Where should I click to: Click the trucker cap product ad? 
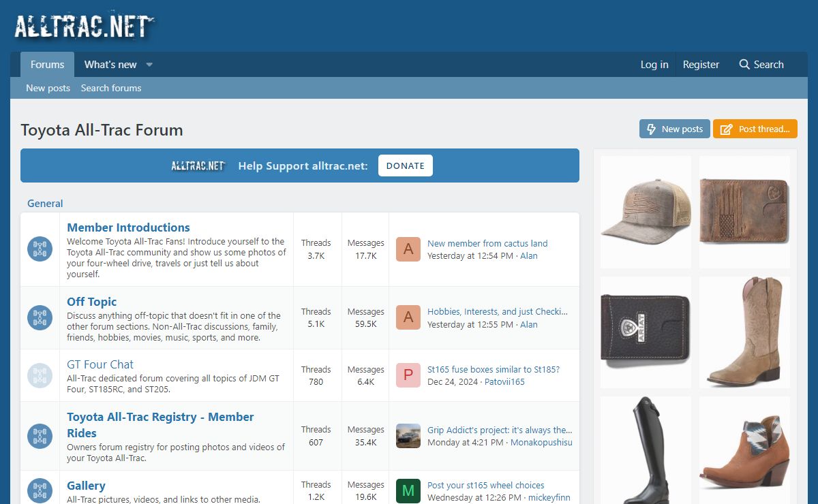[646, 212]
